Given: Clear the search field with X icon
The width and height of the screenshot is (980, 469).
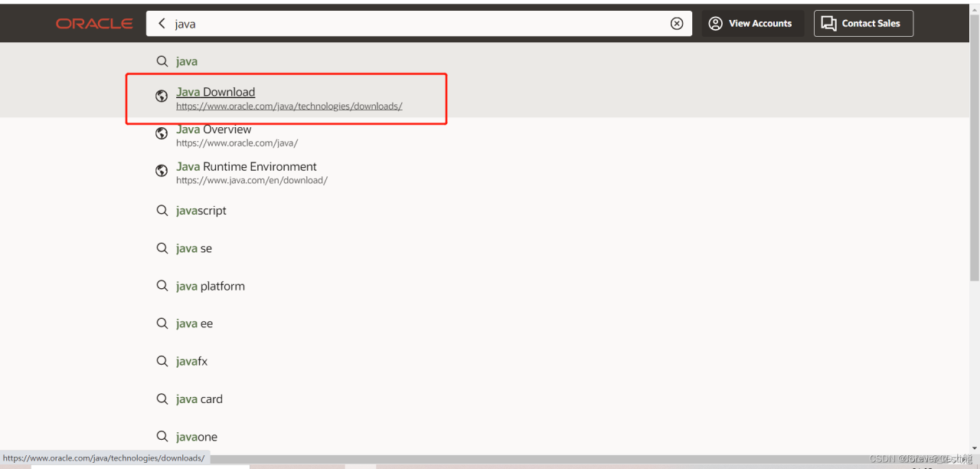Looking at the screenshot, I should point(677,24).
